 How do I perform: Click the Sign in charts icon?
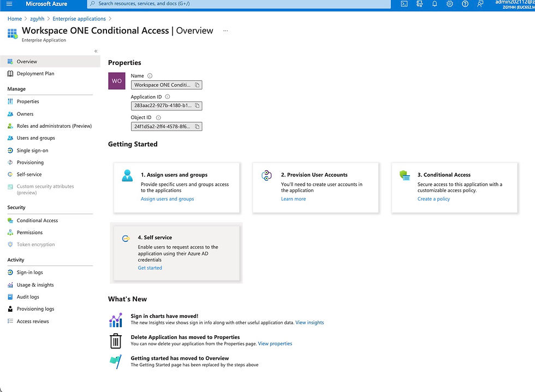tap(116, 320)
